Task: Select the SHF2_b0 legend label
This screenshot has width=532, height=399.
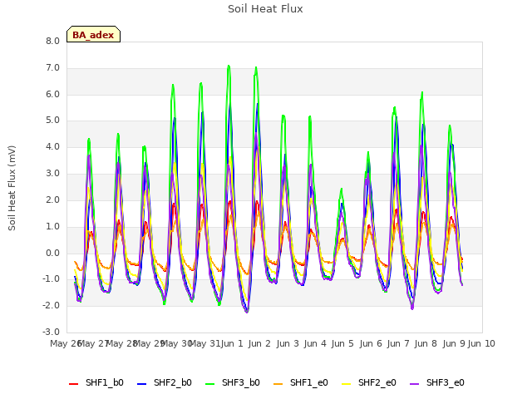Action: pos(173,382)
